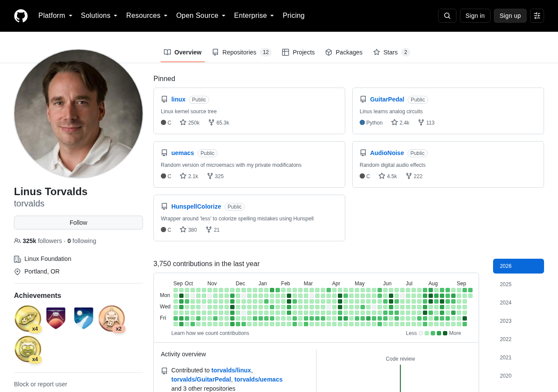558x392 pixels.
Task: Click the x2 achievement badge
Action: click(112, 319)
